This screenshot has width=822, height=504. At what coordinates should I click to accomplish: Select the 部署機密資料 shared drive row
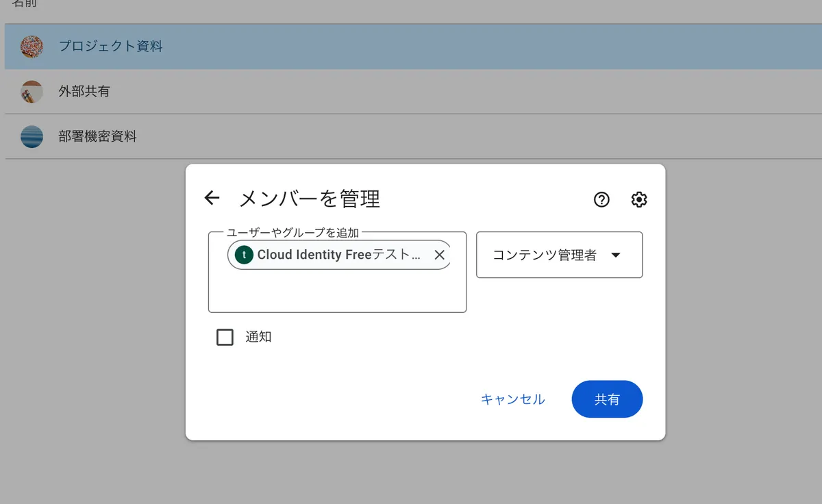pyautogui.click(x=411, y=136)
